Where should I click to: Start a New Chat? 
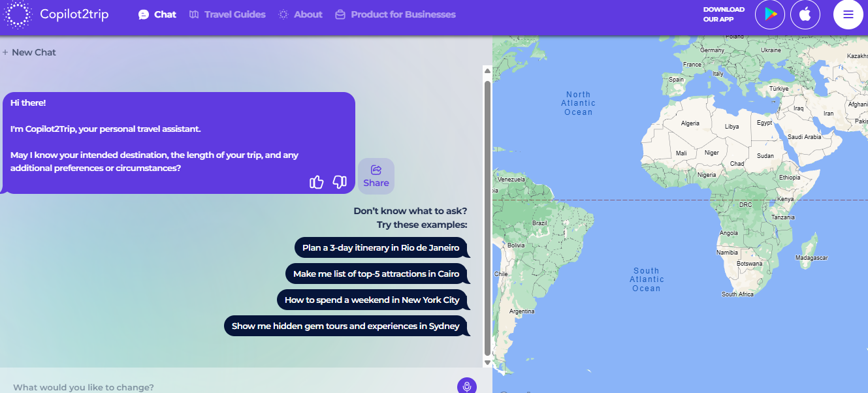pyautogui.click(x=29, y=52)
